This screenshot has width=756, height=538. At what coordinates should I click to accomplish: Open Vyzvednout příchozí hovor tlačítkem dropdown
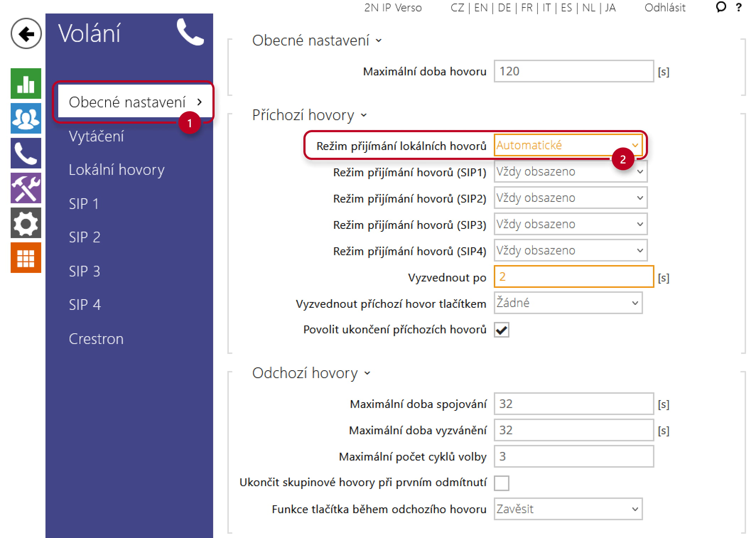(568, 303)
